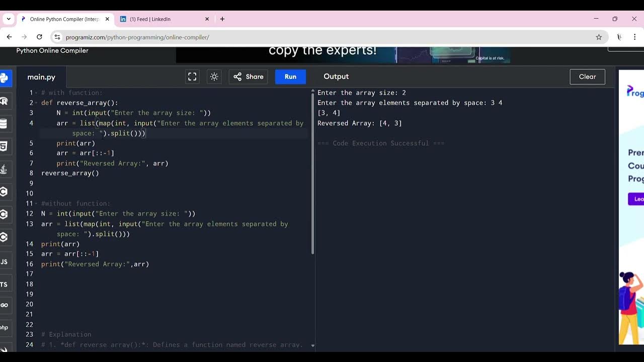Close the Online Python Compiler tab

pos(107,19)
